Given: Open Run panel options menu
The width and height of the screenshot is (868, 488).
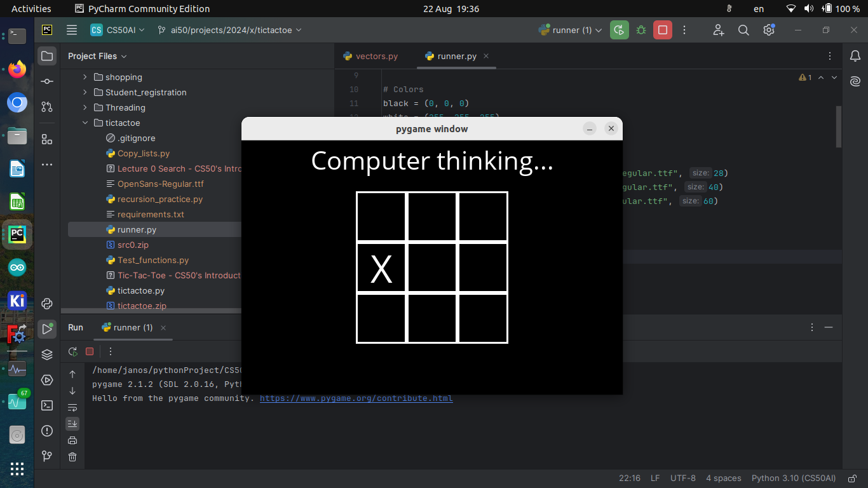Looking at the screenshot, I should point(812,327).
